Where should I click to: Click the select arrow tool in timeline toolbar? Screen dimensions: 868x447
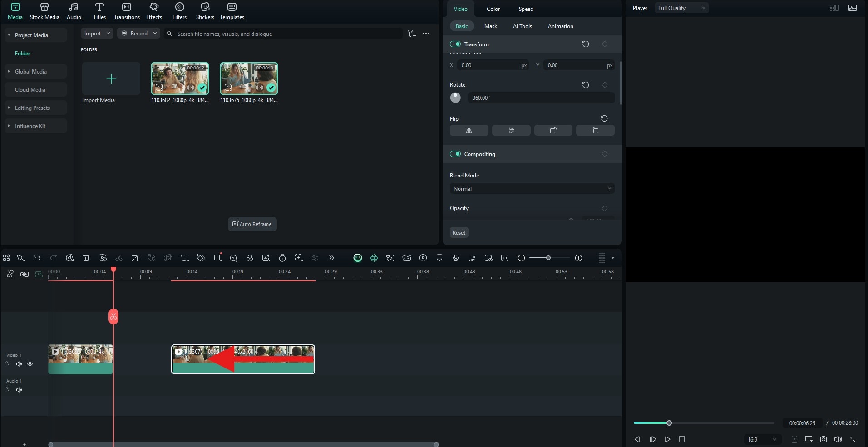tap(20, 258)
